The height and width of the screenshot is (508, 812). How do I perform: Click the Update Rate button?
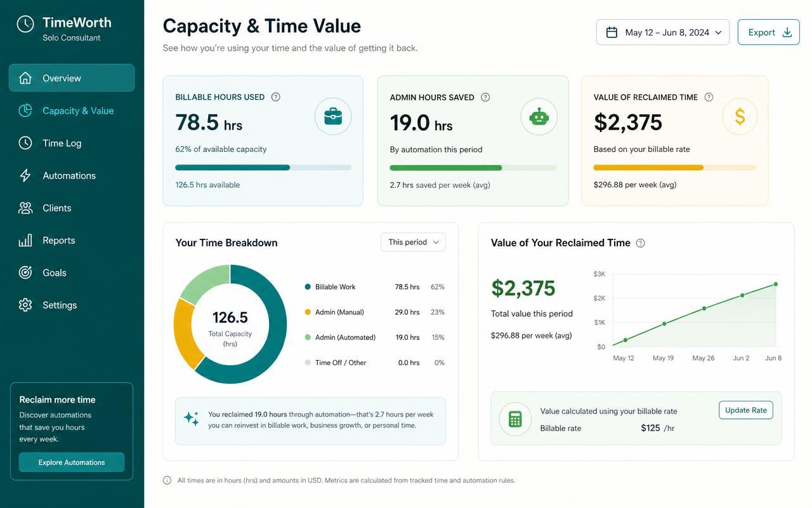point(746,410)
